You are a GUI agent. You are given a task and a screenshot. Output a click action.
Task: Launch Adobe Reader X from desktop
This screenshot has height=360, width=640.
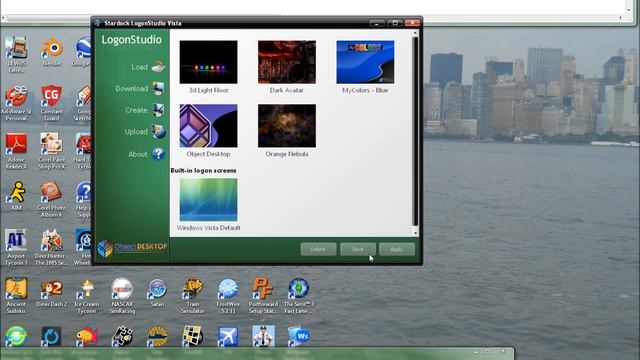16,151
